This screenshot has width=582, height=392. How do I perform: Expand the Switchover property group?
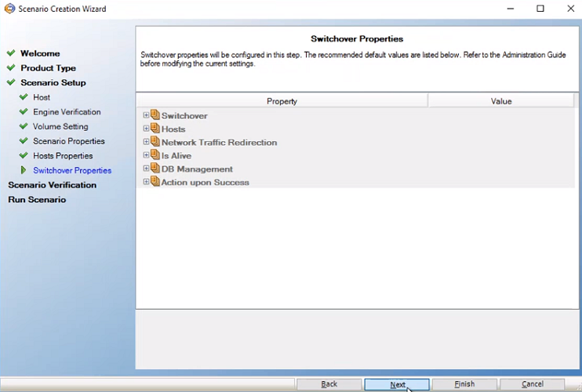146,115
